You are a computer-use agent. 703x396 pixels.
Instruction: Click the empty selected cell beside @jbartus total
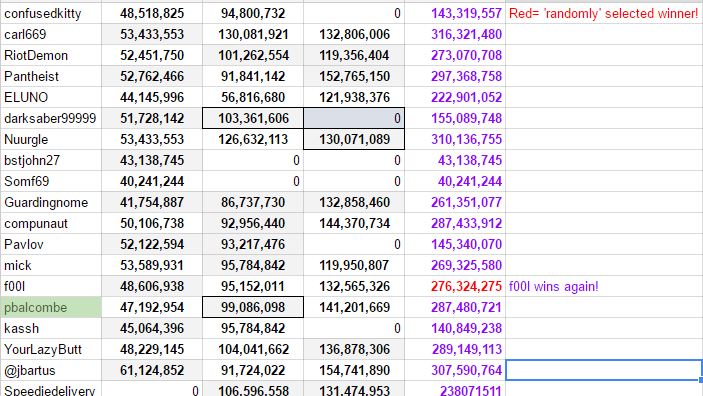[604, 370]
